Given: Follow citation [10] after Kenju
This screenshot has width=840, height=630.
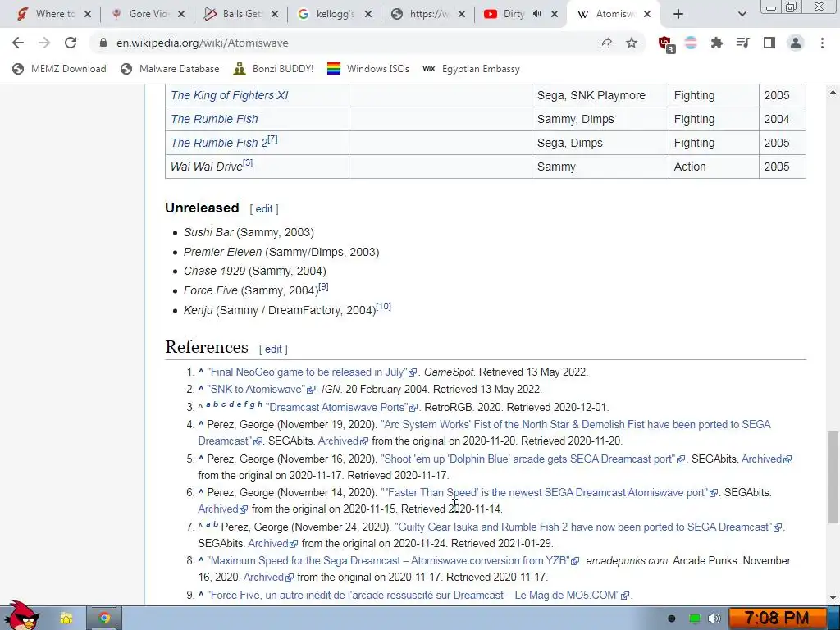Looking at the screenshot, I should 384,307.
